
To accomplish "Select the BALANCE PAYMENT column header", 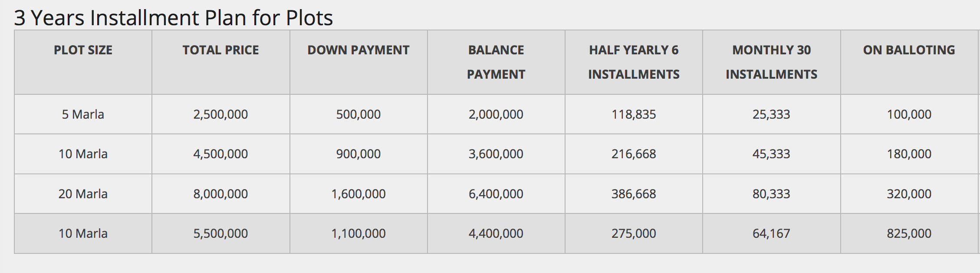I will [x=496, y=62].
